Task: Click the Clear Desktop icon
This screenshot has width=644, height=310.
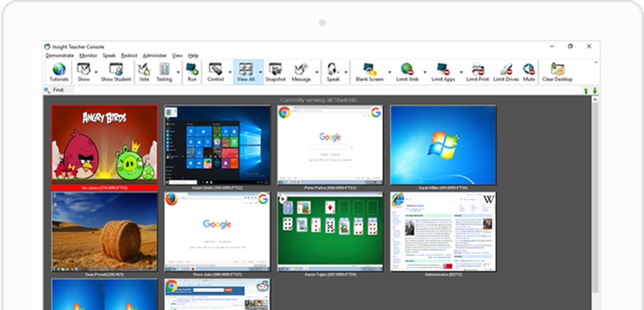Action: click(557, 69)
